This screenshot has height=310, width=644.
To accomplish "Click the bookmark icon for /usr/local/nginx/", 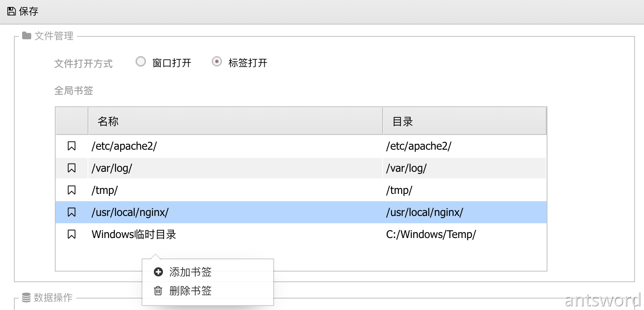I will 72,212.
